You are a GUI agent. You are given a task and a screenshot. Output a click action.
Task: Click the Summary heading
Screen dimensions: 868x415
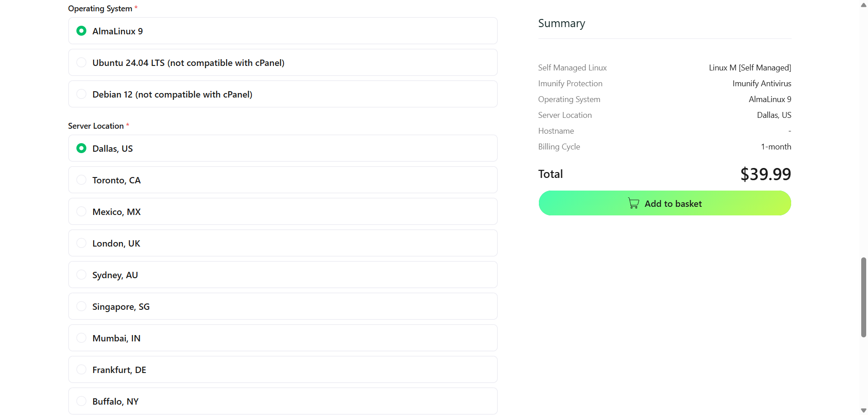click(561, 23)
